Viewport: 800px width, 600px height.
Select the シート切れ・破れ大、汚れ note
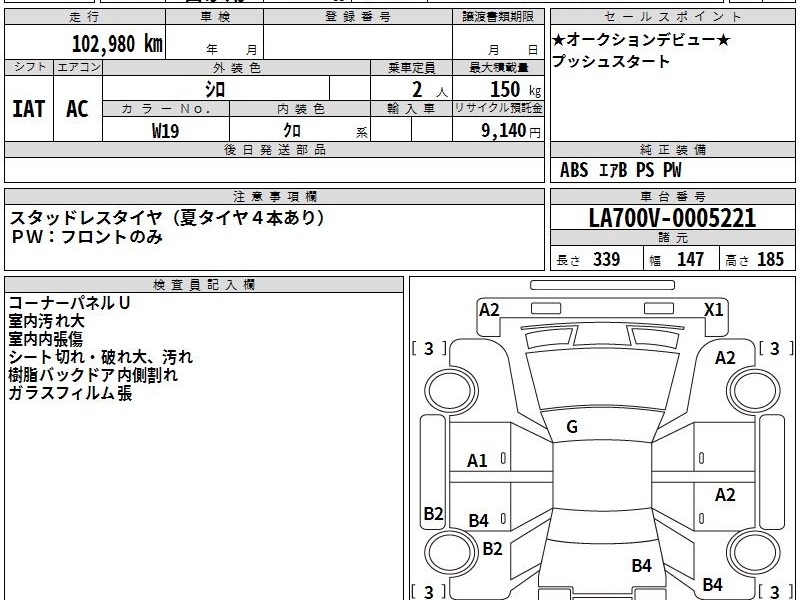(x=101, y=357)
